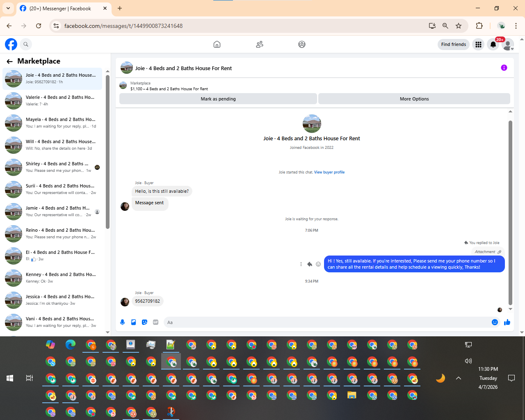The height and width of the screenshot is (420, 525).
Task: Click the conversation list scrollbar
Action: (107, 152)
